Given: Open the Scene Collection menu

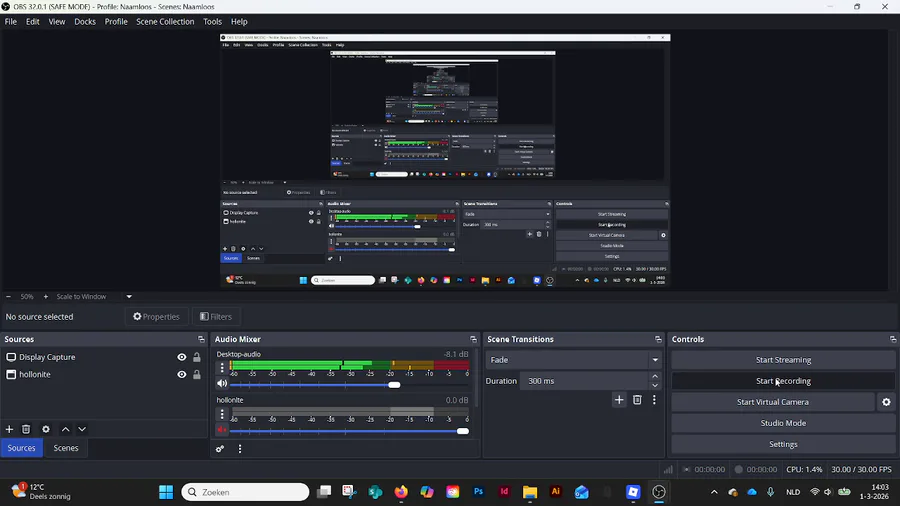Looking at the screenshot, I should coord(165,22).
